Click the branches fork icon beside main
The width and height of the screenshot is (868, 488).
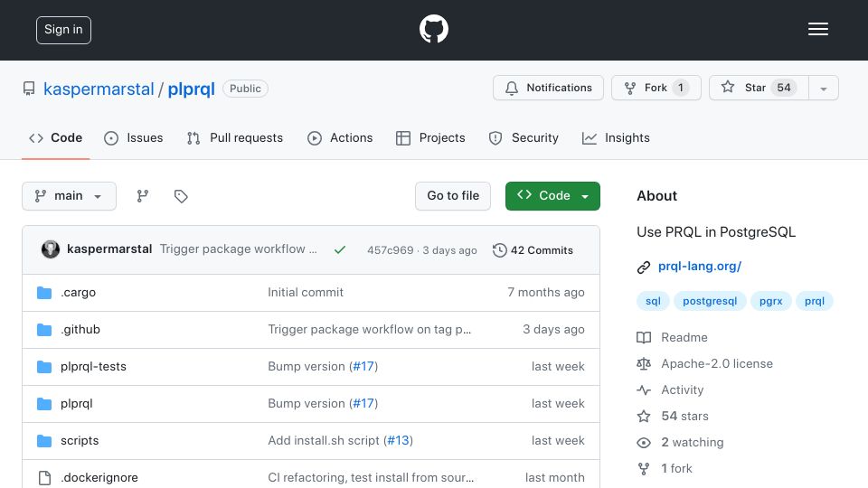pyautogui.click(x=143, y=196)
